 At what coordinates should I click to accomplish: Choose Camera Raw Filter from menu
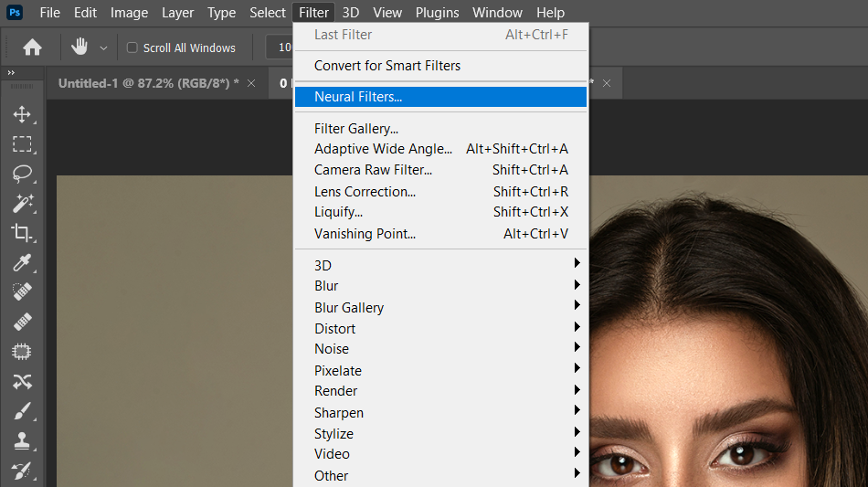(x=373, y=170)
